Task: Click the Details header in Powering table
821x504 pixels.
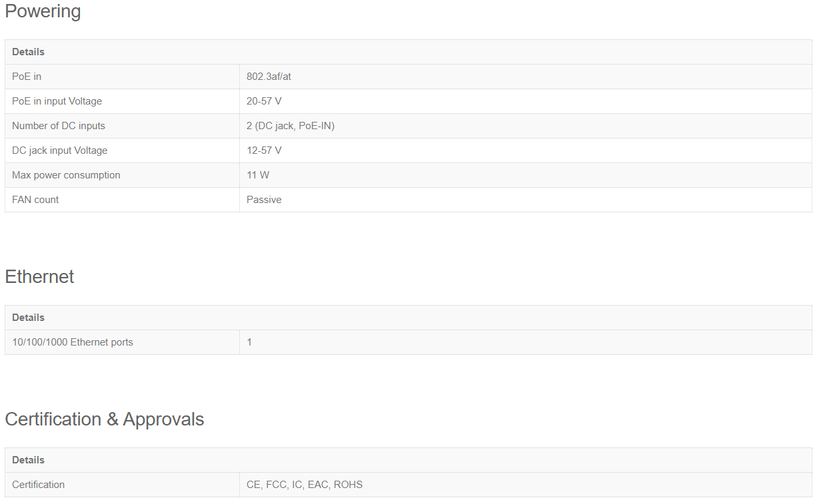Action: (28, 52)
